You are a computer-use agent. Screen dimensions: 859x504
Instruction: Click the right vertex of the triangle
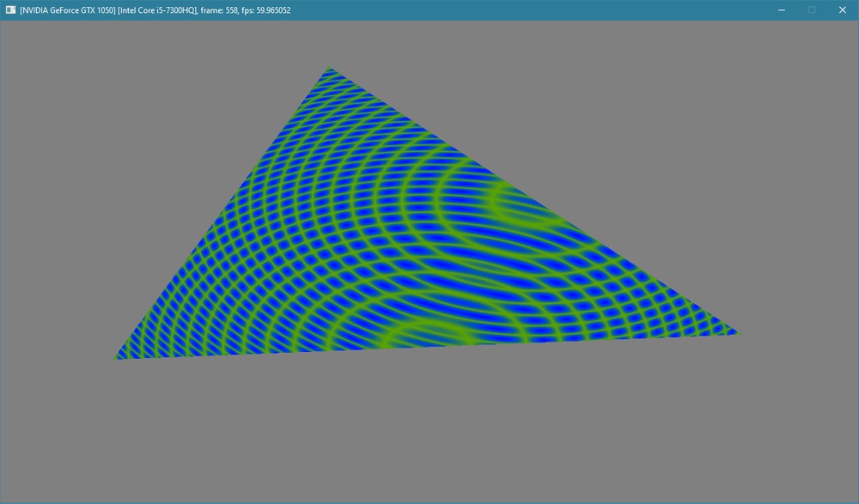click(735, 332)
